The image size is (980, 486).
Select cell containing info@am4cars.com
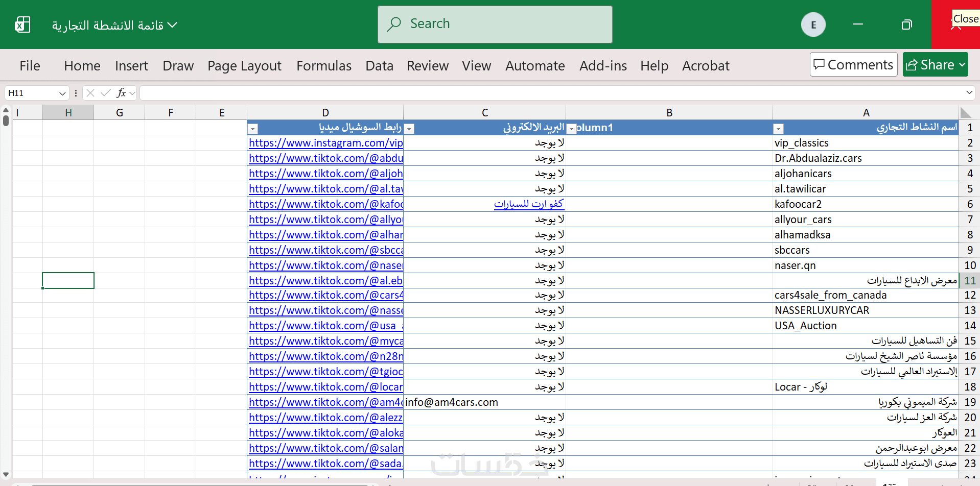tap(484, 402)
